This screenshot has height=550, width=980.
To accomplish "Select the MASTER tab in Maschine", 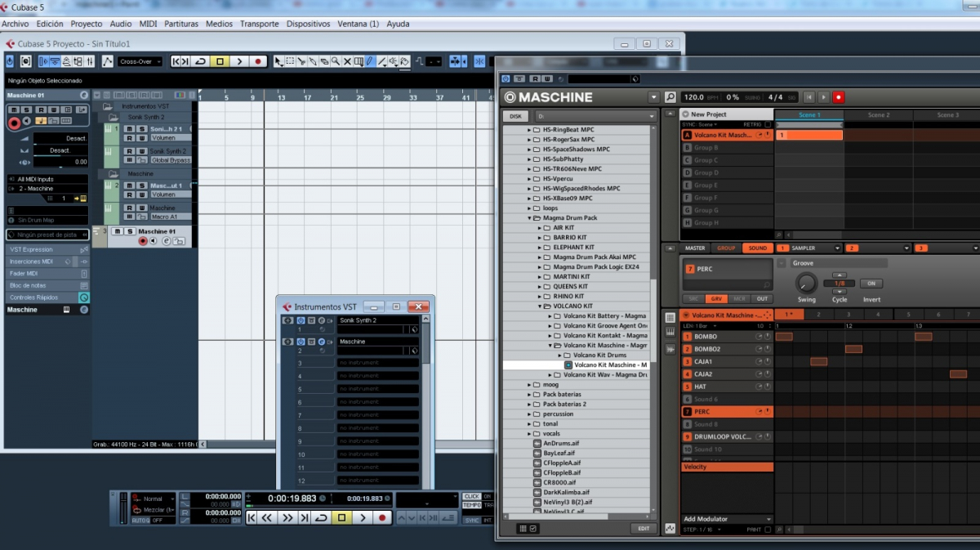I will (695, 248).
